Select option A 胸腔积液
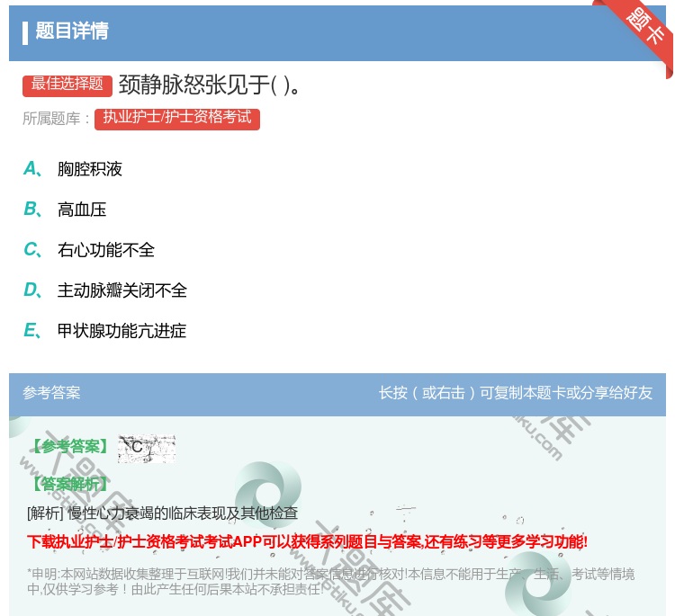Screen dimensions: 675x616 pos(73,169)
